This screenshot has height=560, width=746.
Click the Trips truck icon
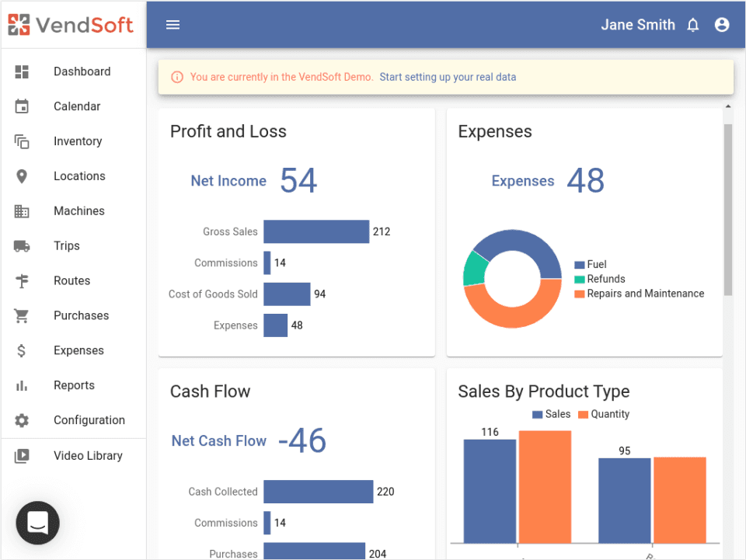point(22,246)
